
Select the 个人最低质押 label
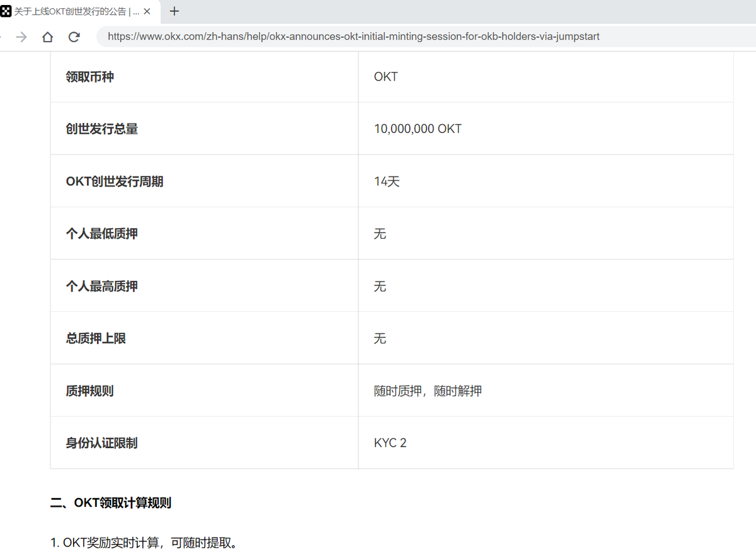(x=102, y=234)
